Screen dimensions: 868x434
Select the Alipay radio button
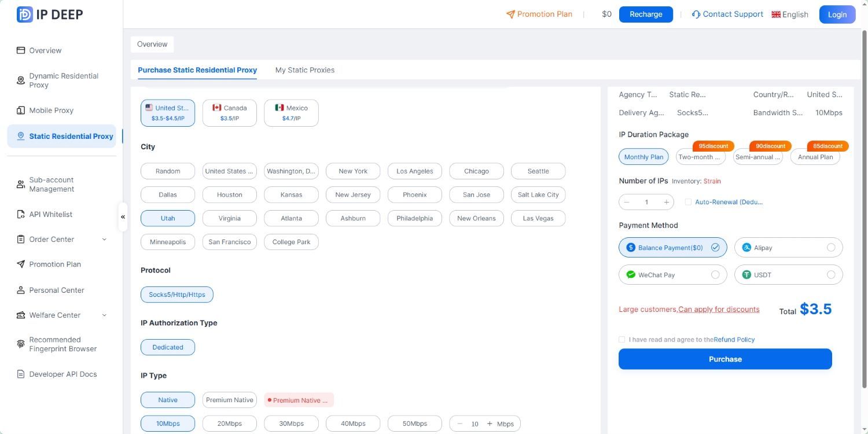pos(831,248)
